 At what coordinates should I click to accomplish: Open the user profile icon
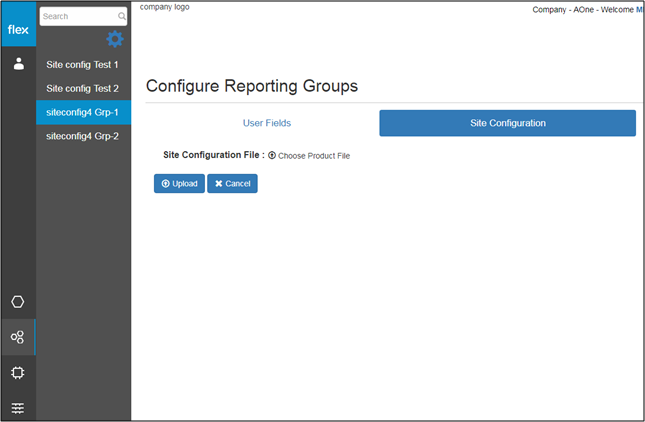point(18,64)
